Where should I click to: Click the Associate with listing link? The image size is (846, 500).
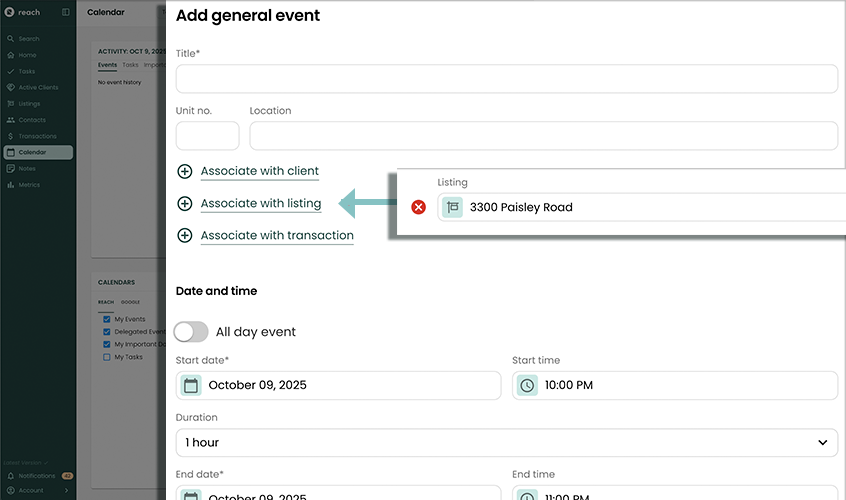click(x=261, y=204)
